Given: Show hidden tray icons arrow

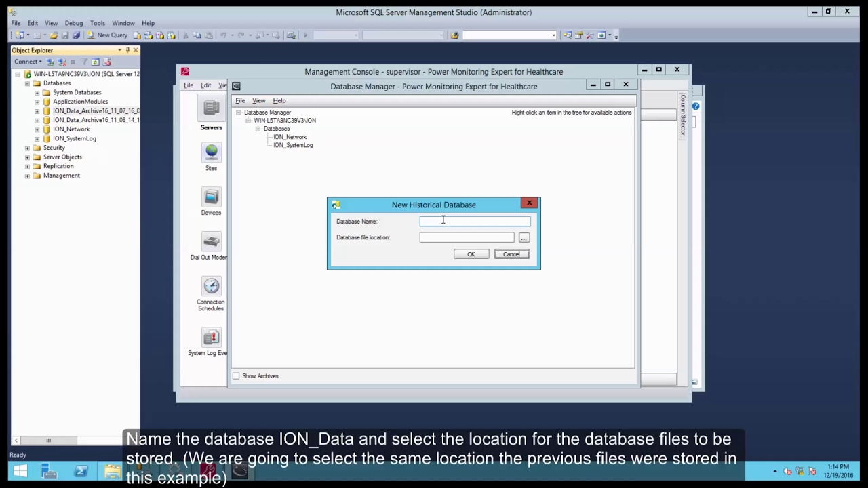Looking at the screenshot, I should [775, 471].
